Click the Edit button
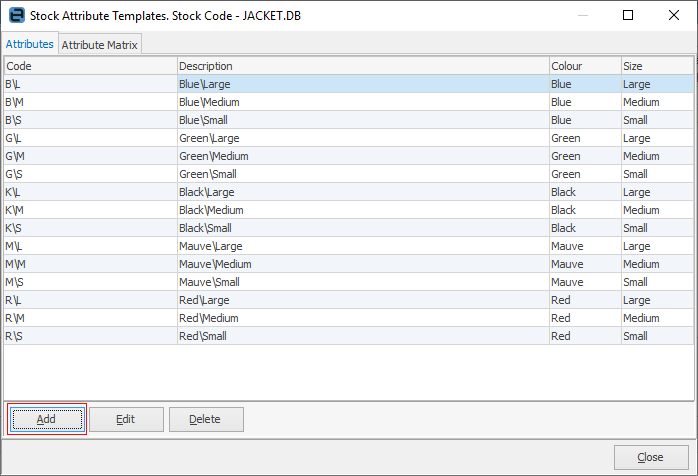Screen dimensions: 698x476 [x=126, y=419]
